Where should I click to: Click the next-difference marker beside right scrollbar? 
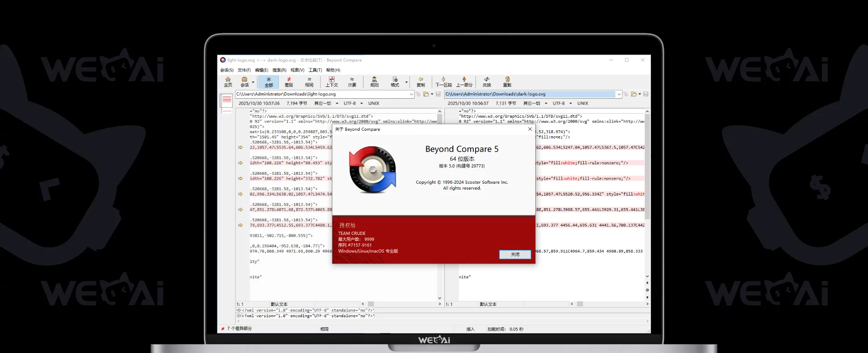pyautogui.click(x=647, y=297)
